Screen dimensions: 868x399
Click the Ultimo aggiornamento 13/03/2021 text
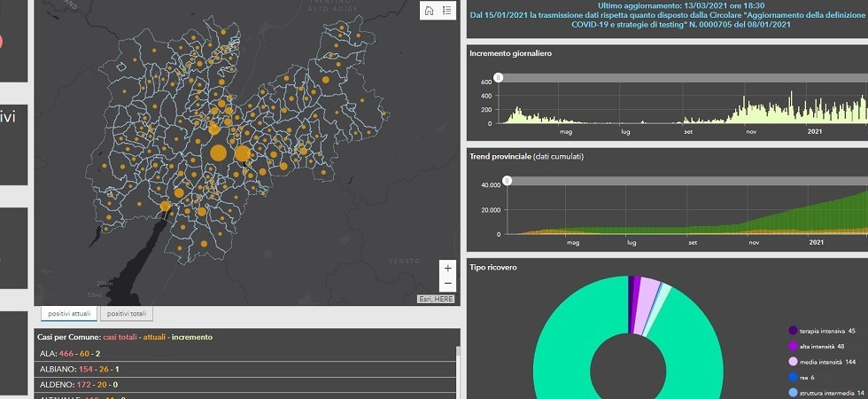pyautogui.click(x=681, y=5)
